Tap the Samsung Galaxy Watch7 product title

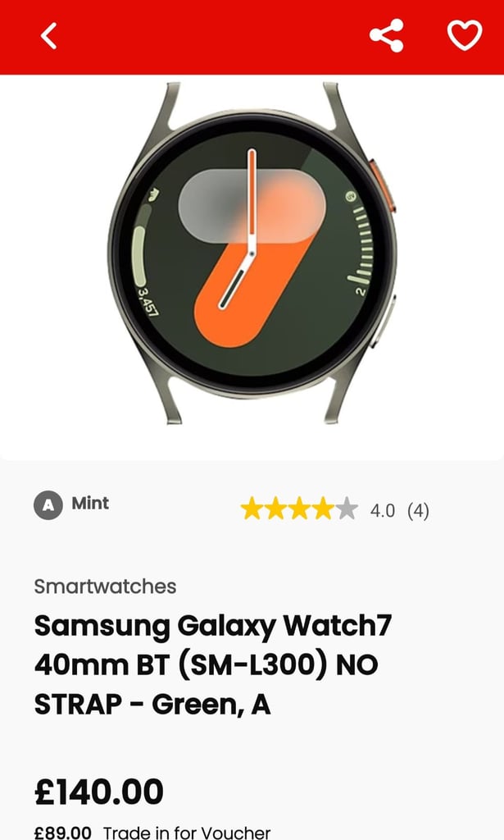click(213, 664)
